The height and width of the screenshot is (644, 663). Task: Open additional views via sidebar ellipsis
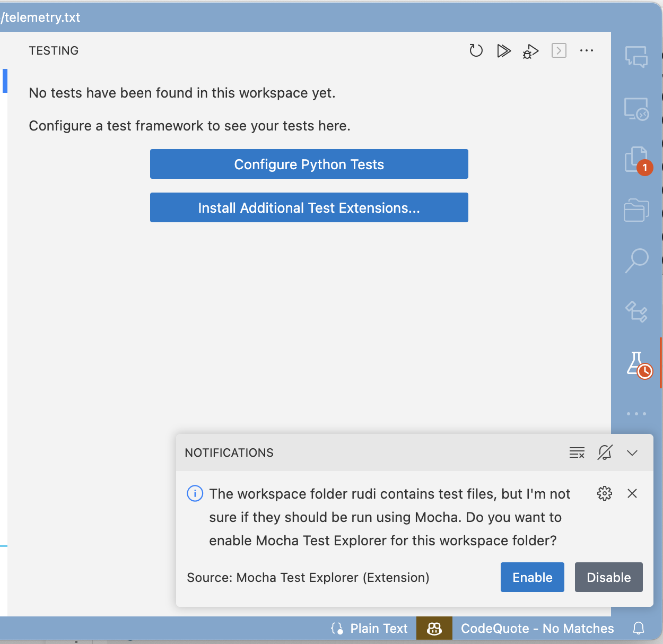click(x=636, y=414)
